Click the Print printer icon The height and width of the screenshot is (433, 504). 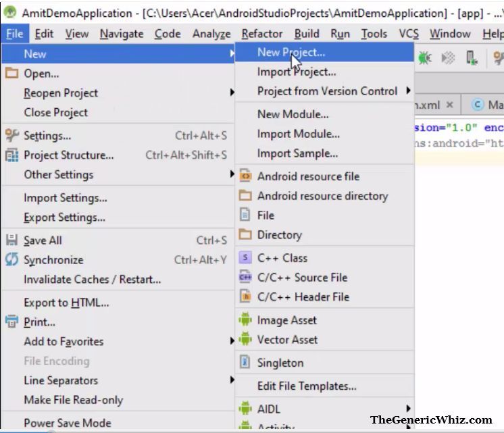(12, 322)
